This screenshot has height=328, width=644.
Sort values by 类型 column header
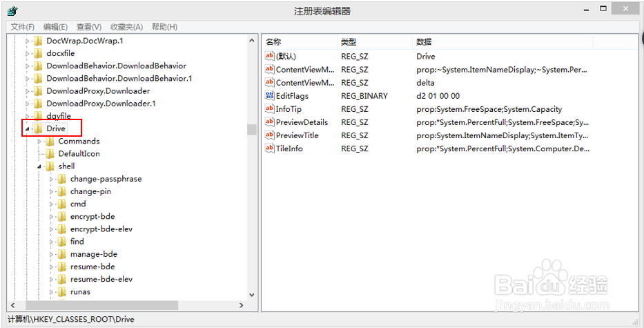[375, 42]
